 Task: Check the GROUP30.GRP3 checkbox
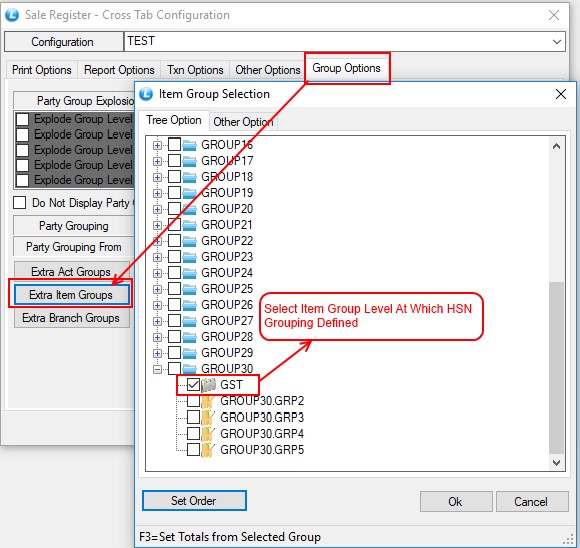click(x=193, y=417)
